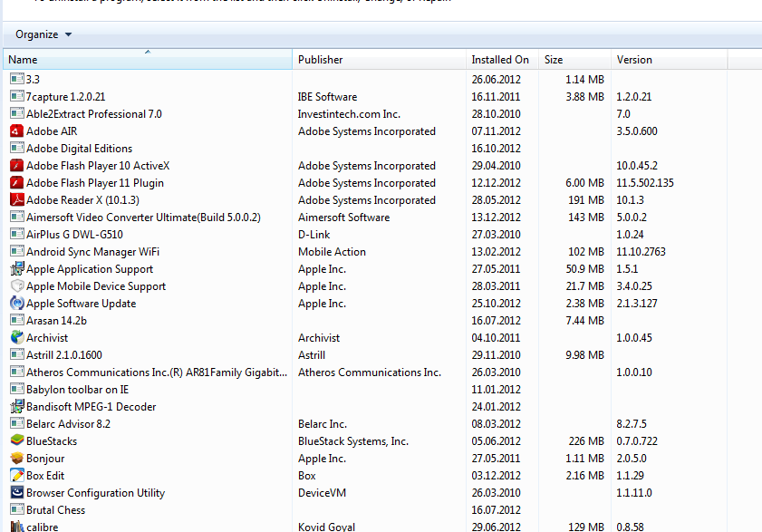Select Aimersoft Video Converter Ultimate entry
Image resolution: width=762 pixels, height=532 pixels.
click(x=143, y=218)
